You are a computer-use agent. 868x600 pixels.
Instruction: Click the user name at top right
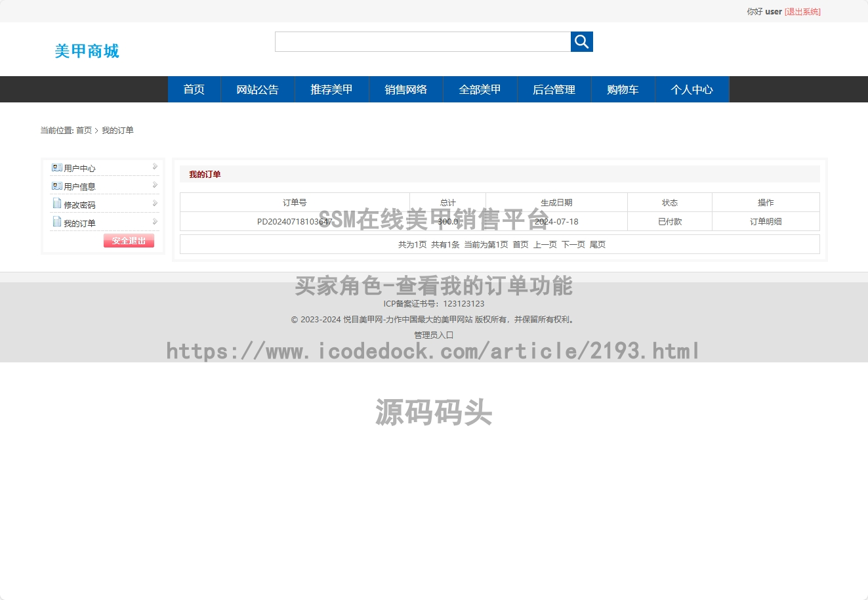click(774, 12)
